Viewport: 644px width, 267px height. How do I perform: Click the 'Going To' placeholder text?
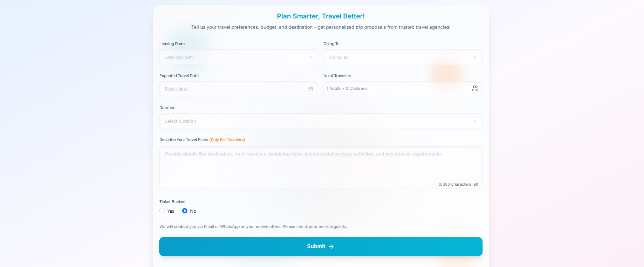coord(339,58)
